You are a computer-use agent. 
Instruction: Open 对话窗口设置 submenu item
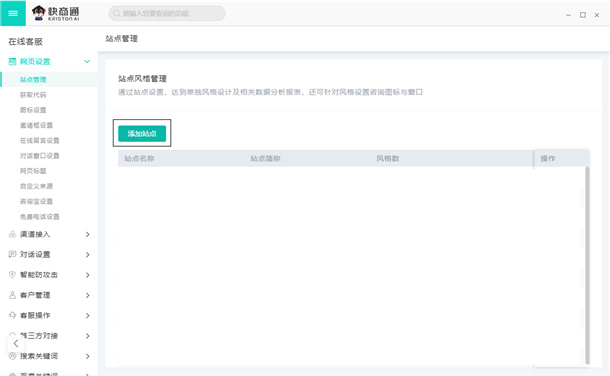(x=40, y=156)
